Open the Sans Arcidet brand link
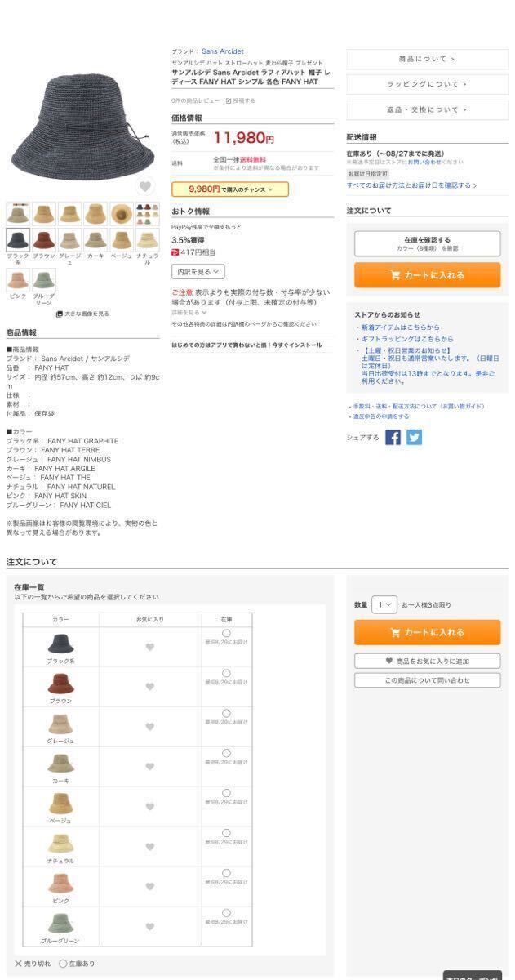The height and width of the screenshot is (980, 515). (x=222, y=51)
